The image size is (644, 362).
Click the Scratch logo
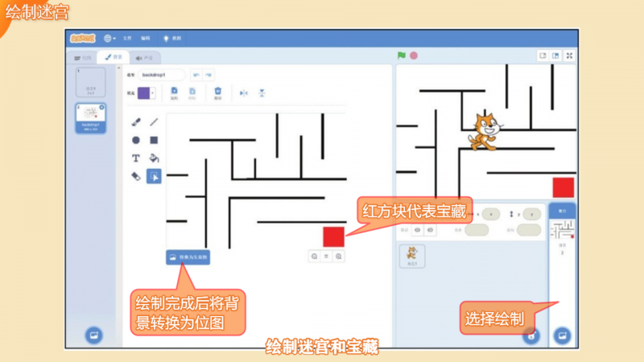tap(83, 38)
